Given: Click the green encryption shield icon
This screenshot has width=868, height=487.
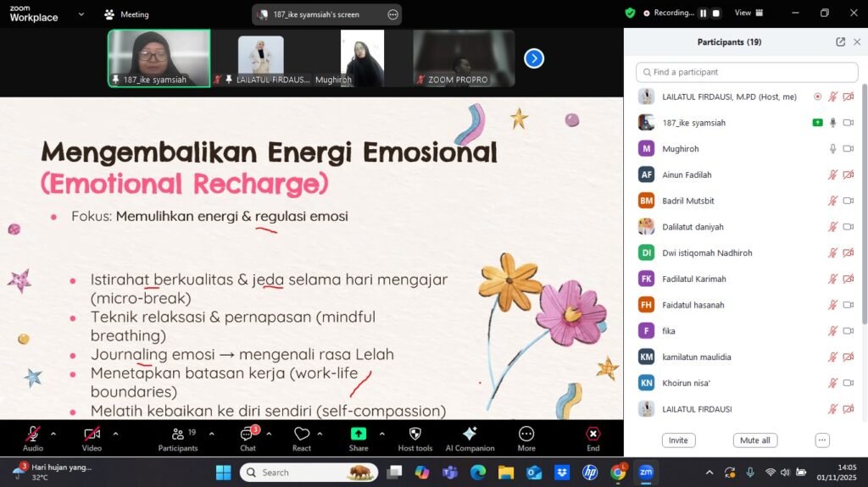Looking at the screenshot, I should (630, 13).
